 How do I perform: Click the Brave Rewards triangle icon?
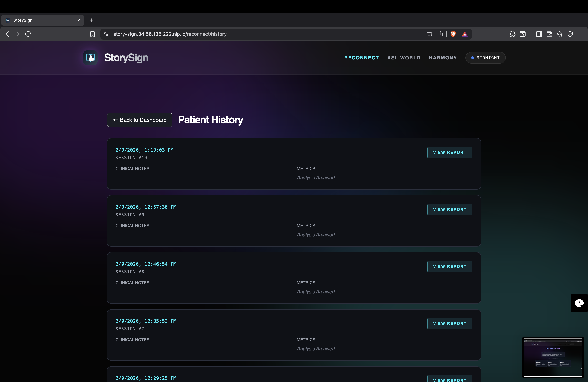click(x=465, y=34)
